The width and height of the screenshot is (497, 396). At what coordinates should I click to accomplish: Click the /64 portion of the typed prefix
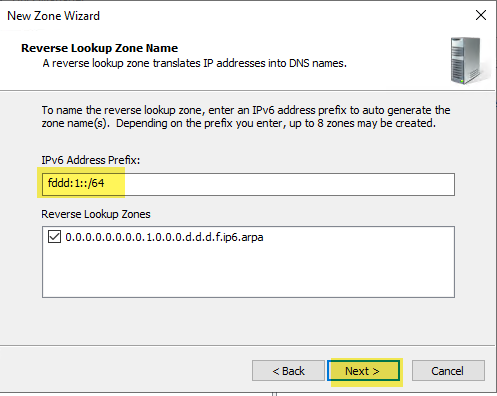pos(96,183)
